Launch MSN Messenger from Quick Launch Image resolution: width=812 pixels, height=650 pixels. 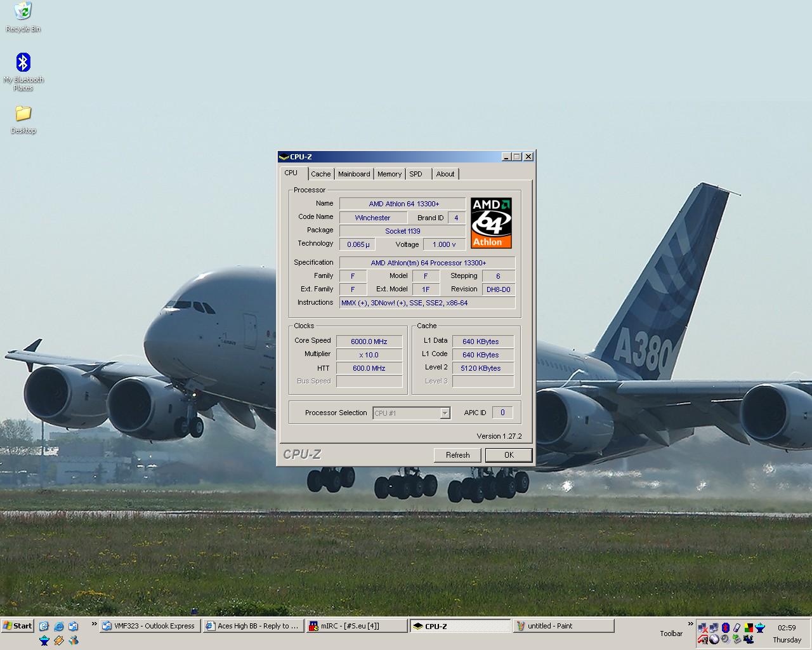[74, 640]
